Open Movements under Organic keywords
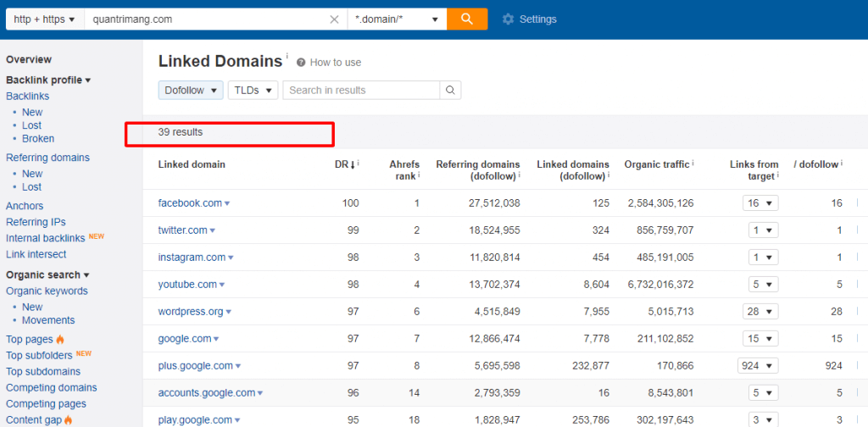 (x=48, y=320)
